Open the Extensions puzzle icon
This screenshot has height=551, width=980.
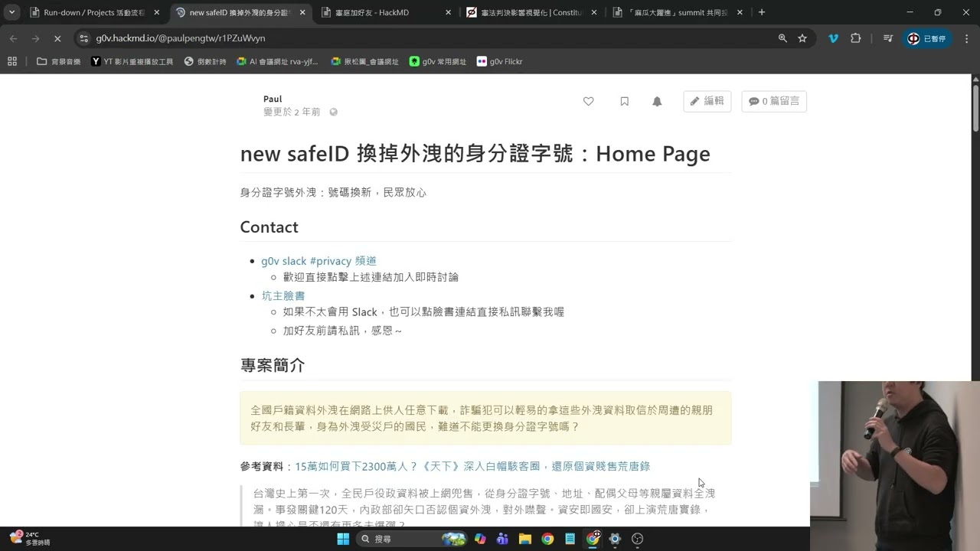(x=855, y=38)
